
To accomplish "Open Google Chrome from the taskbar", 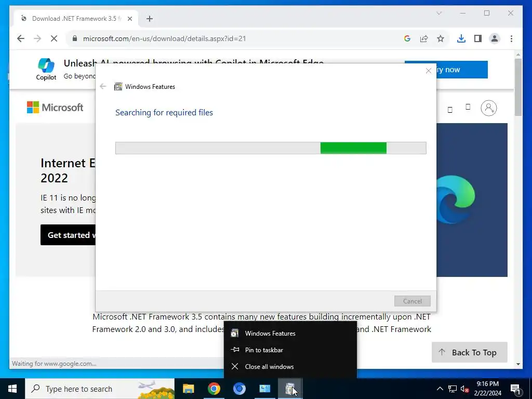I will tap(214, 389).
